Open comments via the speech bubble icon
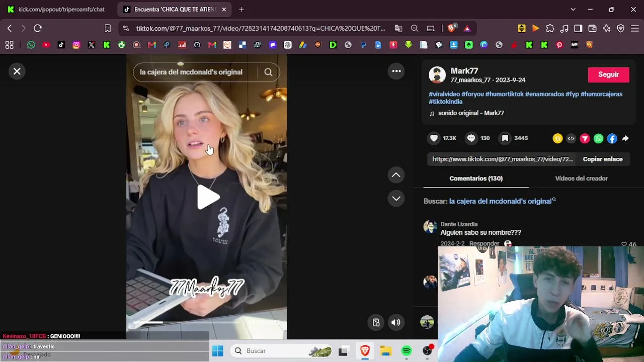644x362 pixels. (x=471, y=138)
